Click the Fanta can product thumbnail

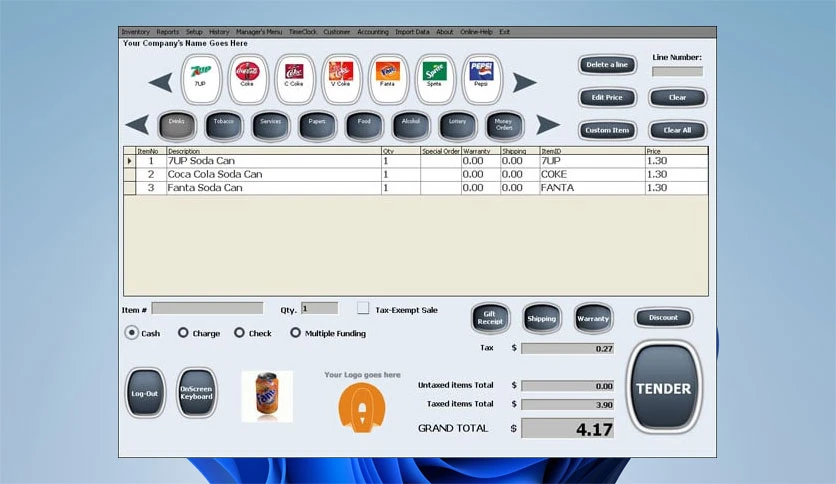(x=267, y=396)
